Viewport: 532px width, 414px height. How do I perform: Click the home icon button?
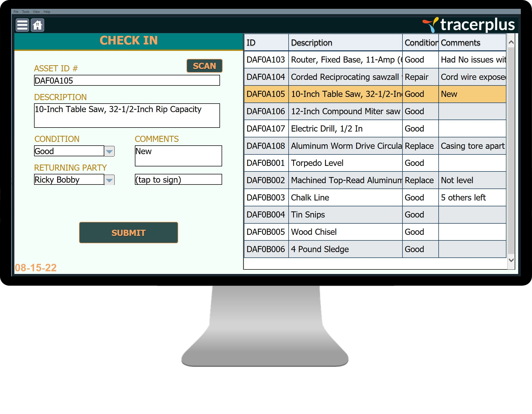tap(38, 25)
